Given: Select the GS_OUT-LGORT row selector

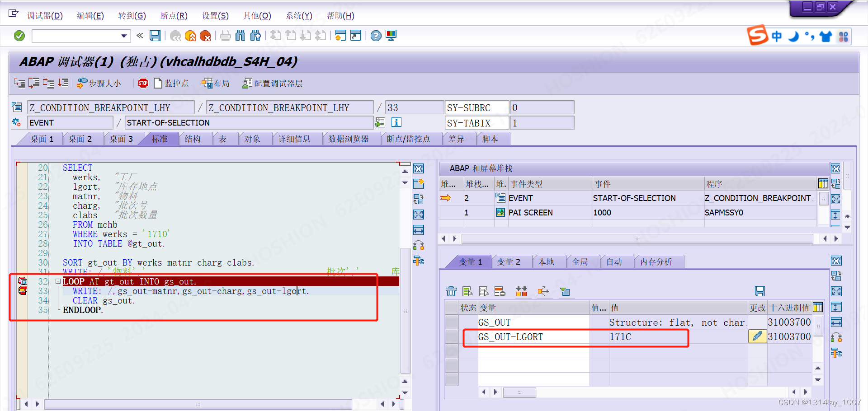Looking at the screenshot, I should [452, 336].
